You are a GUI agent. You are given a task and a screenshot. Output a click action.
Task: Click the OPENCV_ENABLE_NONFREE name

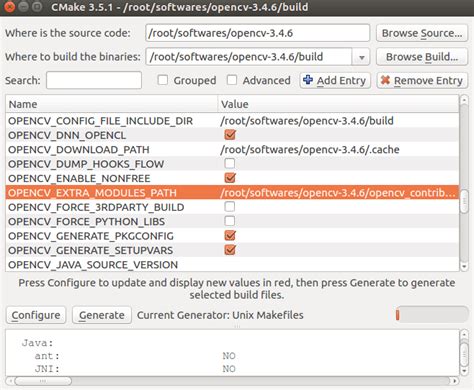pyautogui.click(x=79, y=178)
